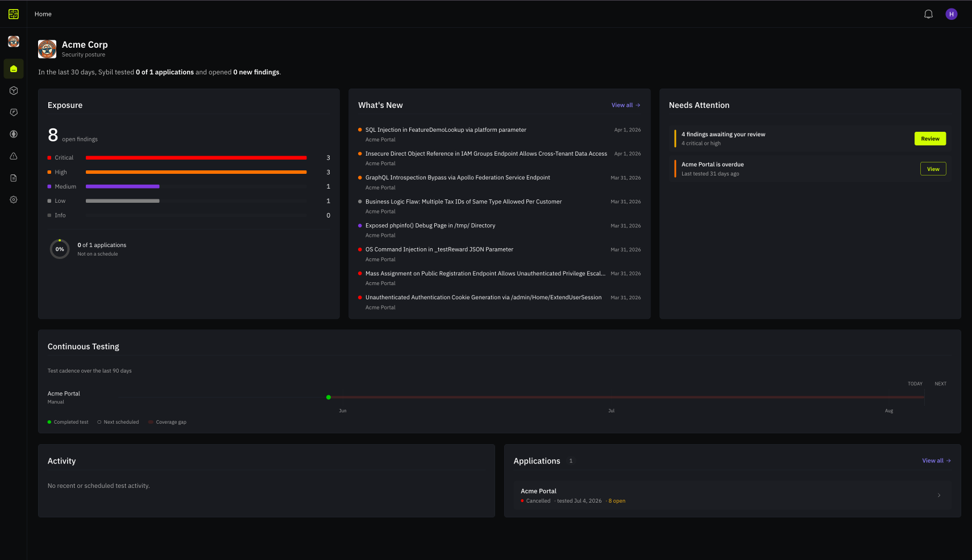Image resolution: width=972 pixels, height=560 pixels.
Task: Click the Info severity label
Action: 60,215
